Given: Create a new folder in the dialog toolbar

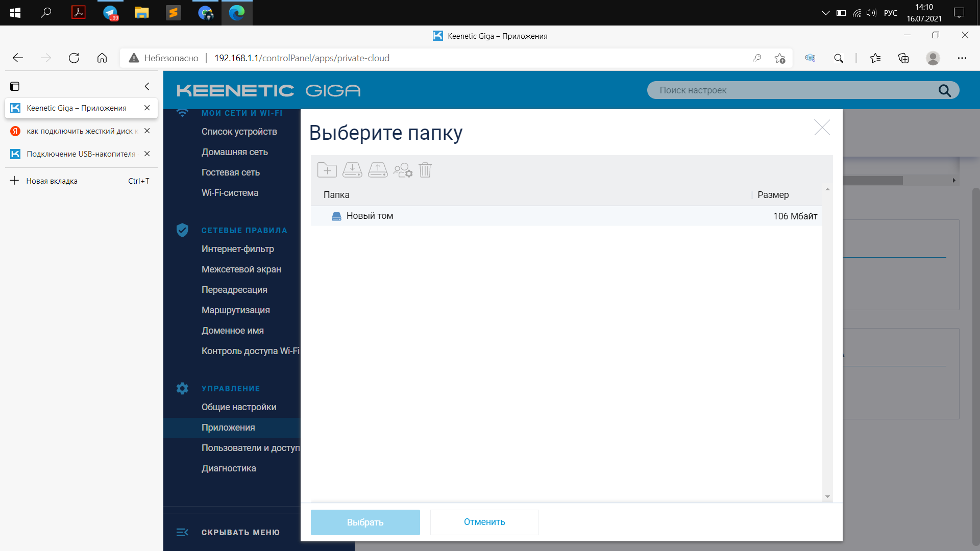Looking at the screenshot, I should (327, 170).
